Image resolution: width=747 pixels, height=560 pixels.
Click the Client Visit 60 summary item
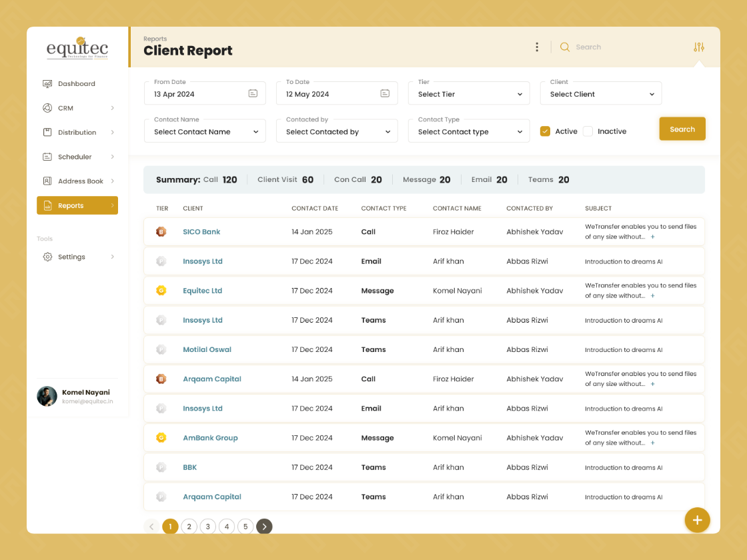tap(285, 179)
